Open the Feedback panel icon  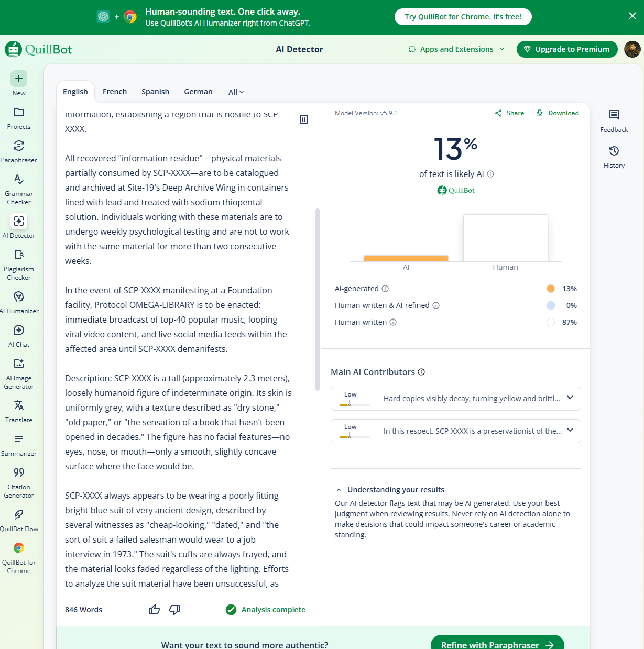pyautogui.click(x=614, y=115)
